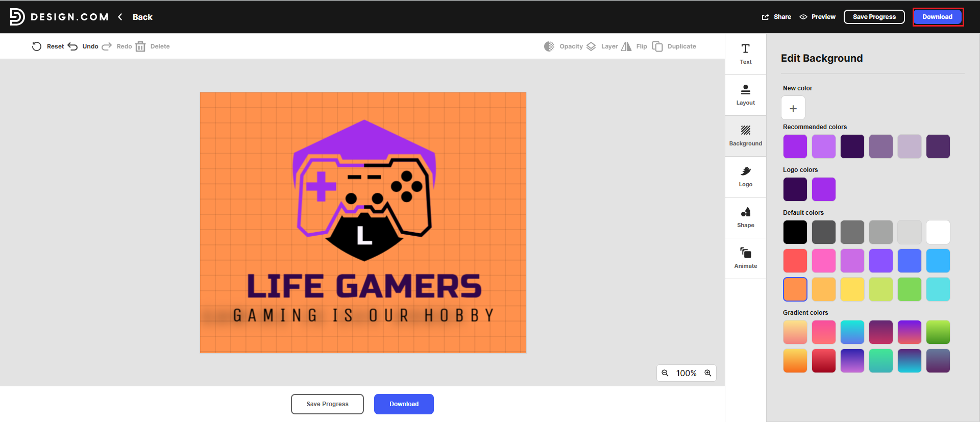Viewport: 980px width, 422px height.
Task: Open the Logo panel
Action: (746, 177)
